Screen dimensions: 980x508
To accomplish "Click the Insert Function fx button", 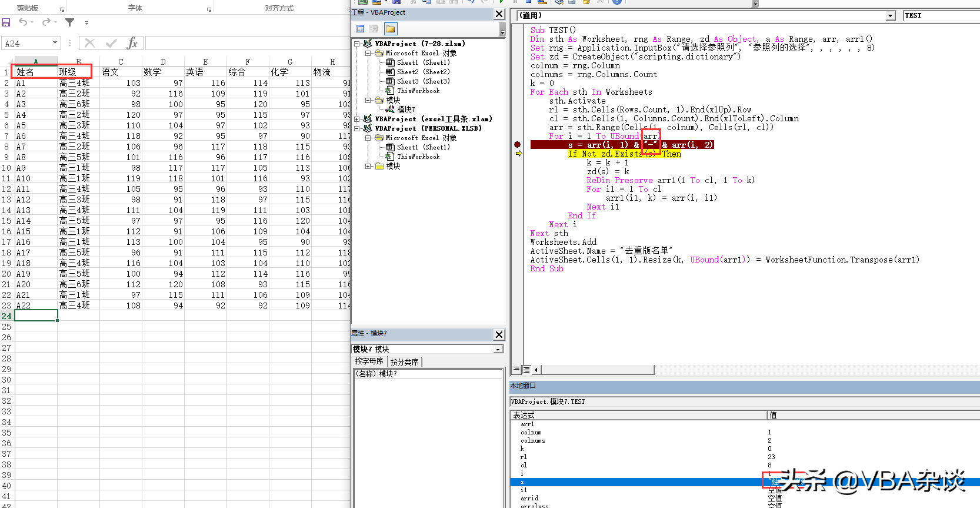I will [x=132, y=43].
